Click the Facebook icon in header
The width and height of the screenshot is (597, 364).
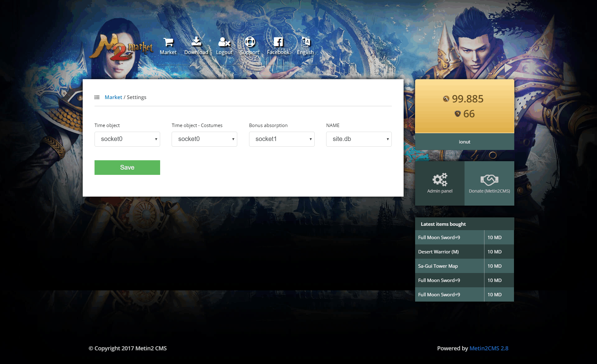tap(278, 42)
